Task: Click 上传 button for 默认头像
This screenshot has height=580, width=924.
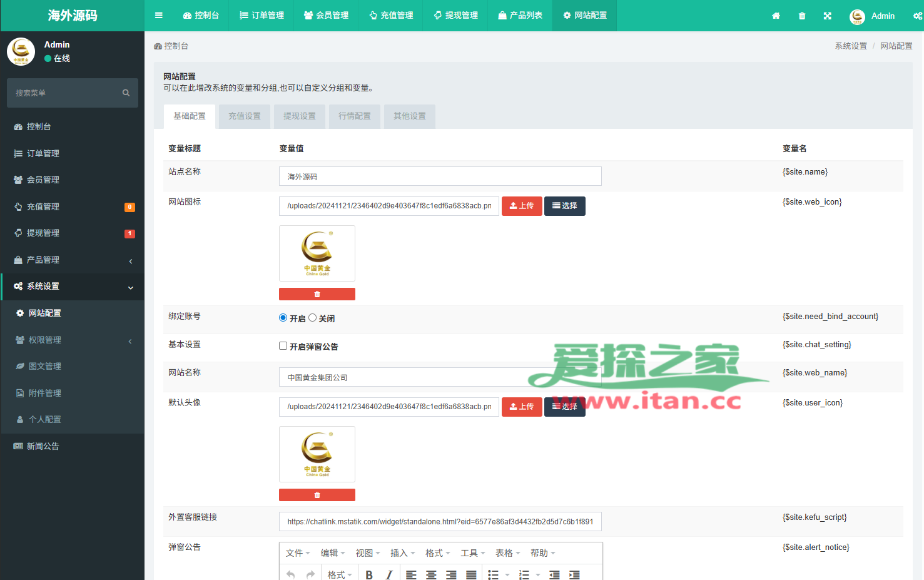Action: pos(522,407)
